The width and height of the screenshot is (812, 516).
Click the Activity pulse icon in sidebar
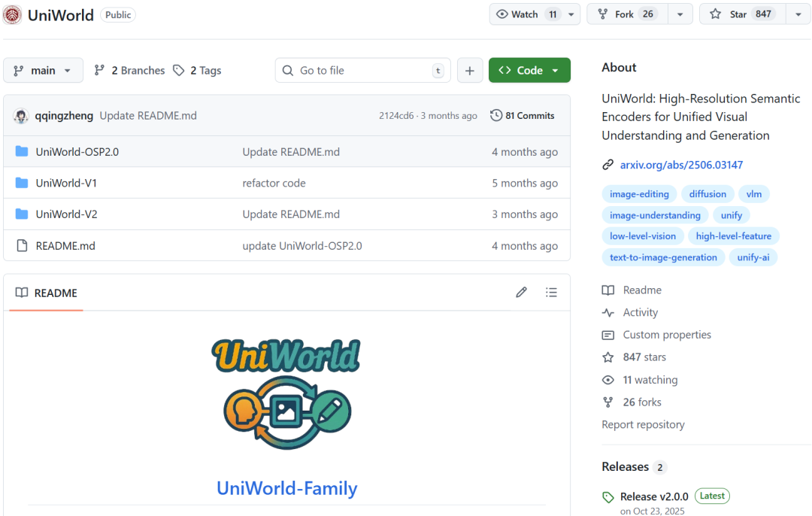[x=607, y=312]
